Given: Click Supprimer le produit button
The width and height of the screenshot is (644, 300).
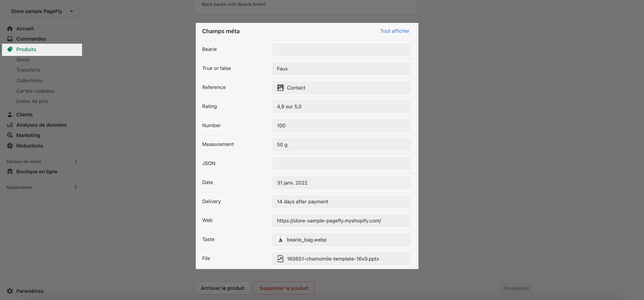Looking at the screenshot, I should pos(284,288).
